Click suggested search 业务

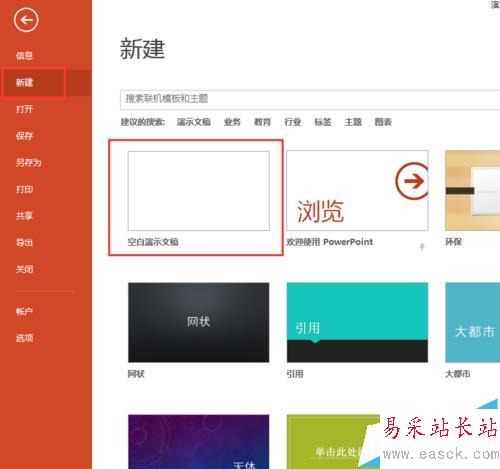click(x=232, y=122)
